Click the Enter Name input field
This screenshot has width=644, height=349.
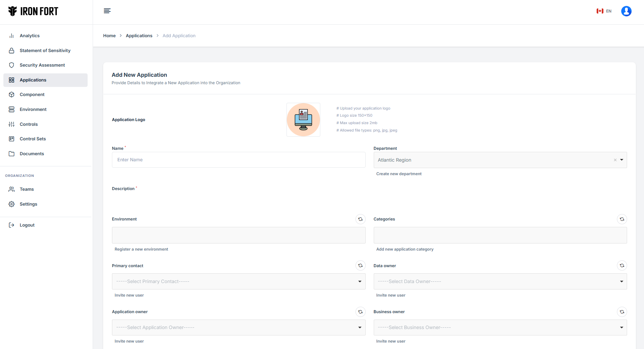coord(238,160)
